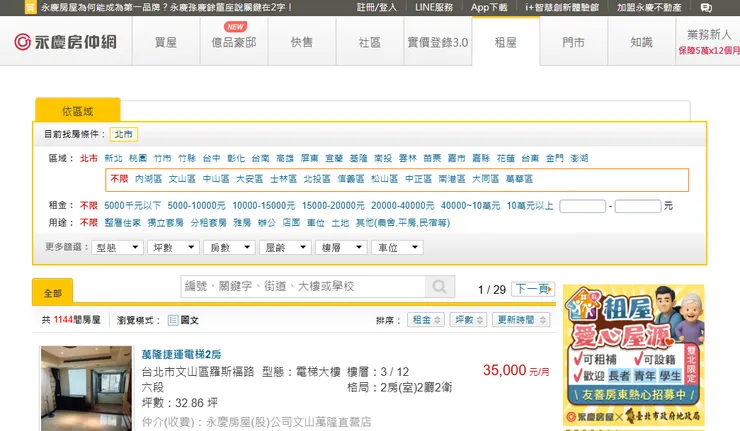Filter usage by 獨立套房
The image size is (740, 431).
coord(166,223)
